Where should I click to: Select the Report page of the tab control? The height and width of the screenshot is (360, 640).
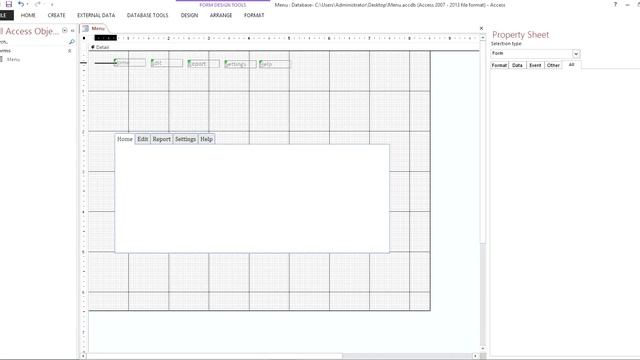pos(162,139)
